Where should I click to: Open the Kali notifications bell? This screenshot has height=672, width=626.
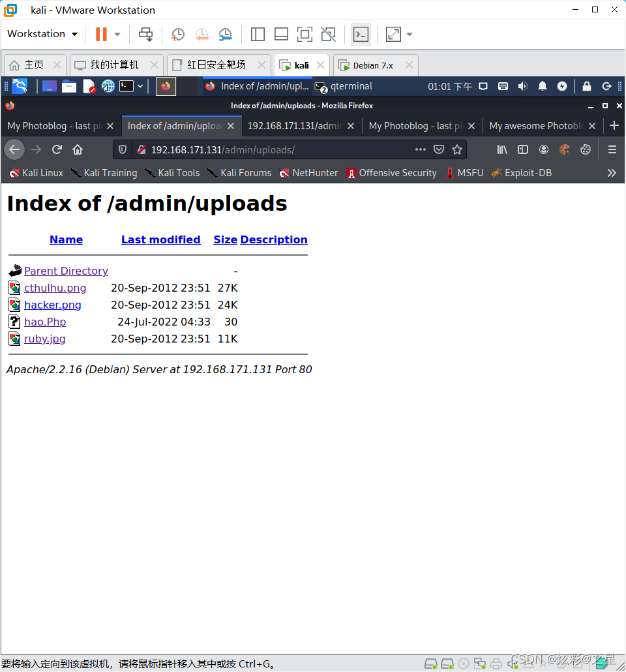tap(543, 87)
